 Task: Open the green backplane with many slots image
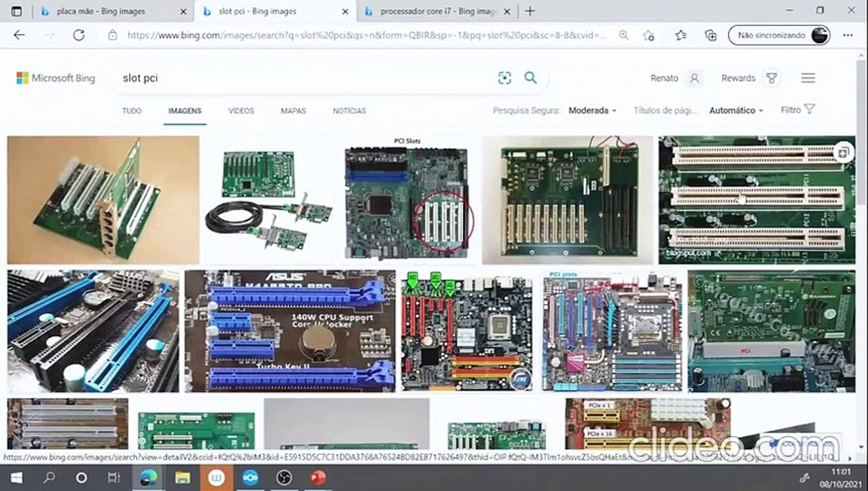(567, 200)
